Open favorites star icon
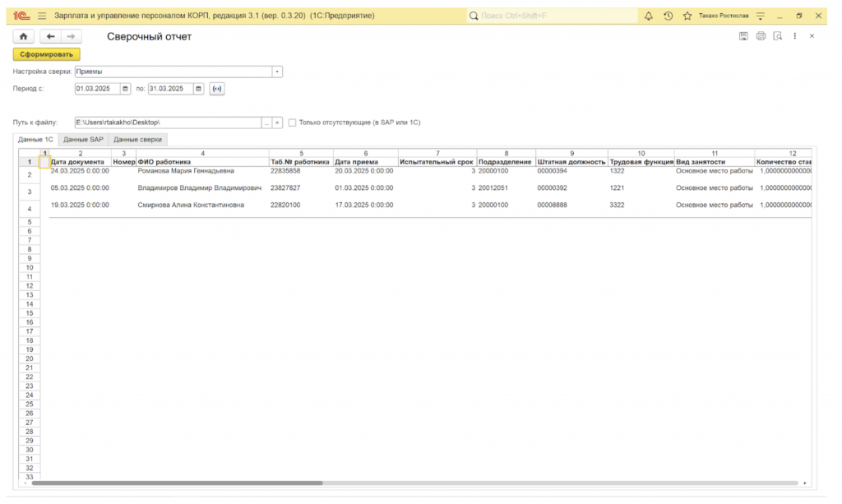 point(687,16)
